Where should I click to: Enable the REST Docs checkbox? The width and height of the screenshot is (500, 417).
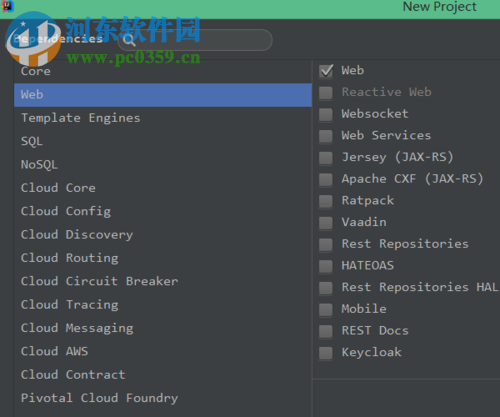click(326, 331)
